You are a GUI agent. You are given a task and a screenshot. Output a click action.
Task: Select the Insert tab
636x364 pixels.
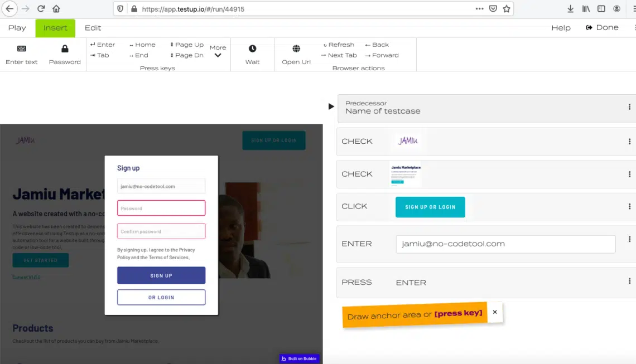(55, 28)
